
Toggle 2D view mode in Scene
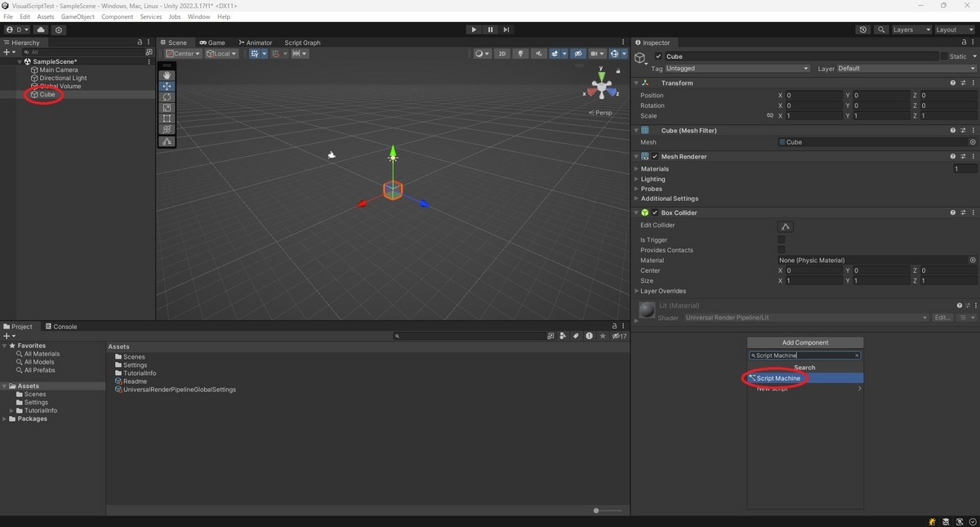[x=502, y=54]
